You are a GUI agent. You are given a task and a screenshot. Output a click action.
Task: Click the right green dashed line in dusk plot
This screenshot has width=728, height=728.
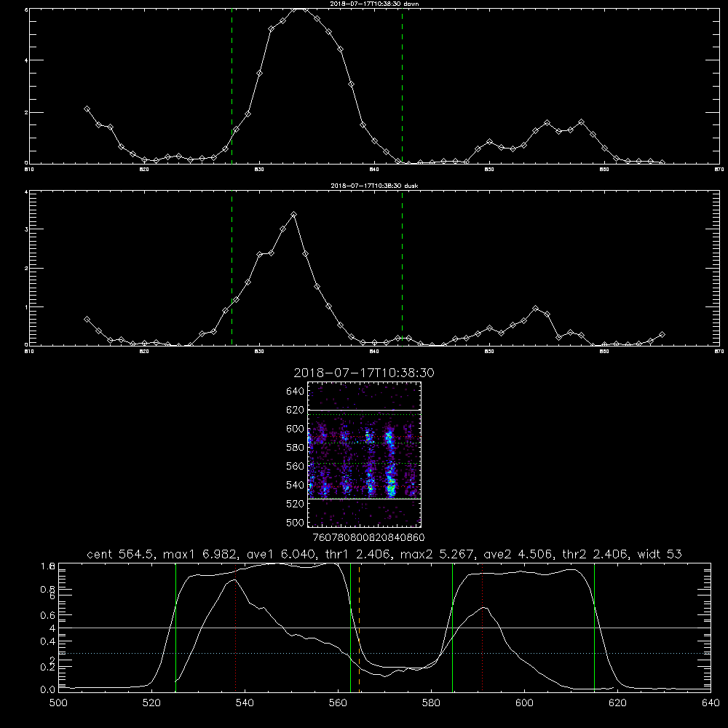[x=402, y=268]
